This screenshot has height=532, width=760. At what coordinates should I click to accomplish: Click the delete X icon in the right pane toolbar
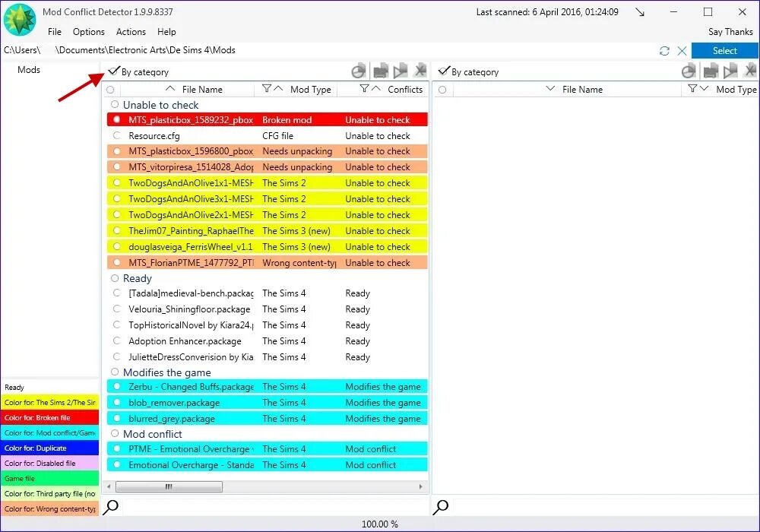pyautogui.click(x=750, y=71)
